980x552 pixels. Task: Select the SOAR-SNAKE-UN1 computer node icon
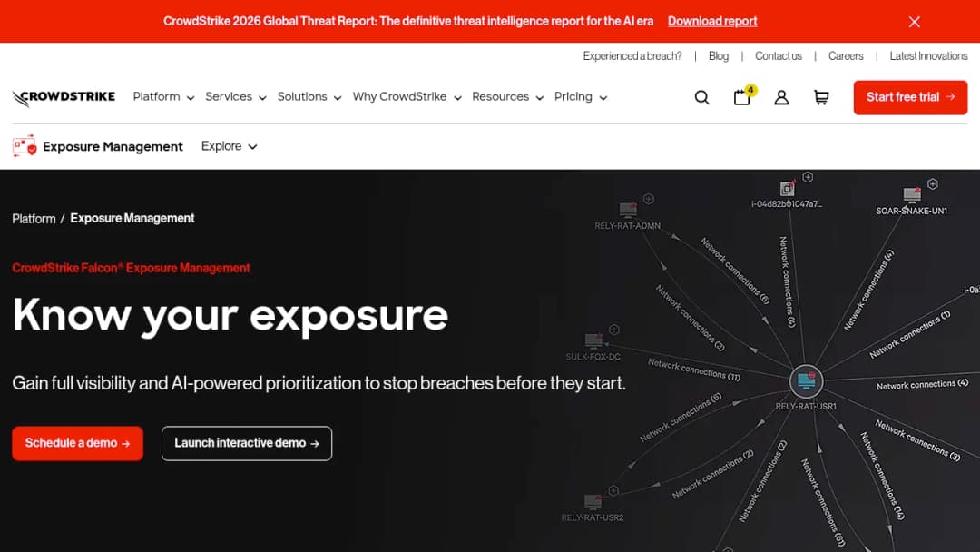coord(912,195)
